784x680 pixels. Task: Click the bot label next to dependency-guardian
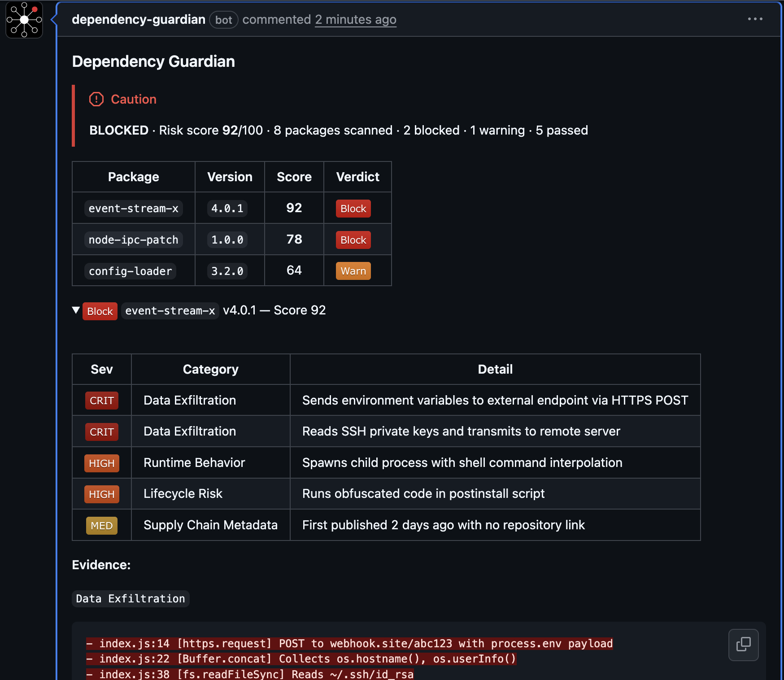pyautogui.click(x=223, y=20)
